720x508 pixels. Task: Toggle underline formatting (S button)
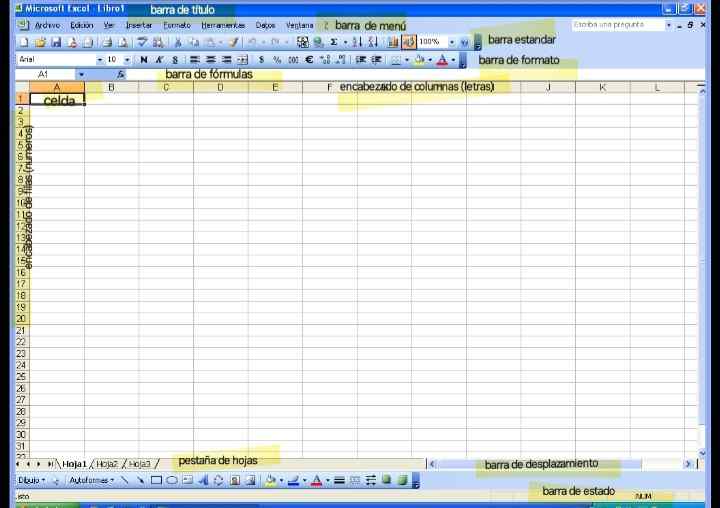[x=174, y=60]
